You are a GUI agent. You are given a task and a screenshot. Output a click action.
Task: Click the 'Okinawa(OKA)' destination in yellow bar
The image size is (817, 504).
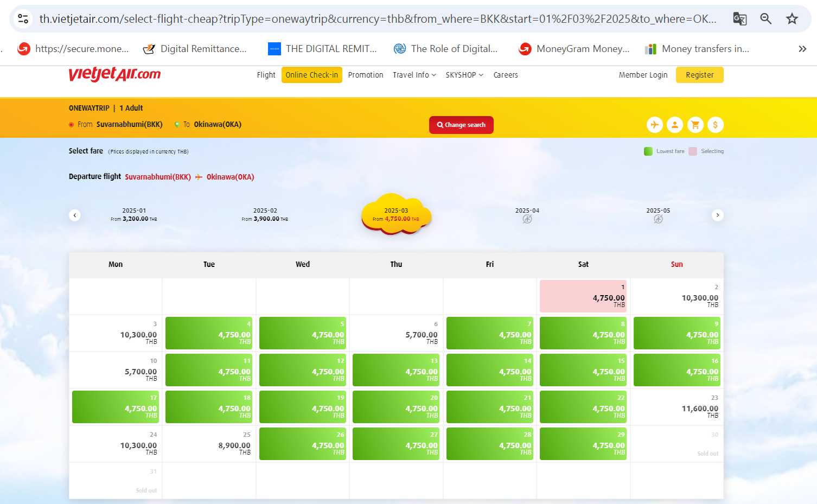tap(218, 124)
